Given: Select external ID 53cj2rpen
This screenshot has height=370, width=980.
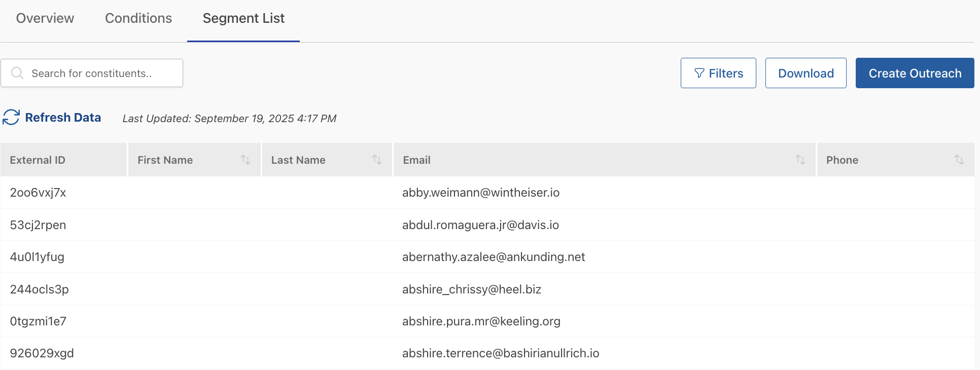Looking at the screenshot, I should coord(38,225).
